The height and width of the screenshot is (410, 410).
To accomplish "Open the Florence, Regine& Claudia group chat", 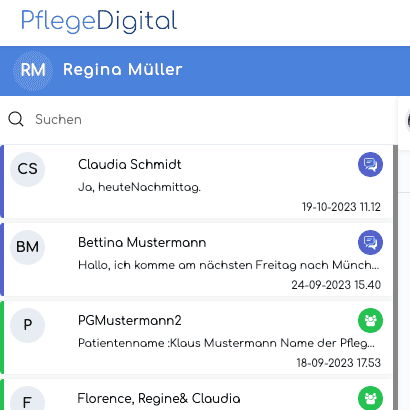I will point(197,395).
